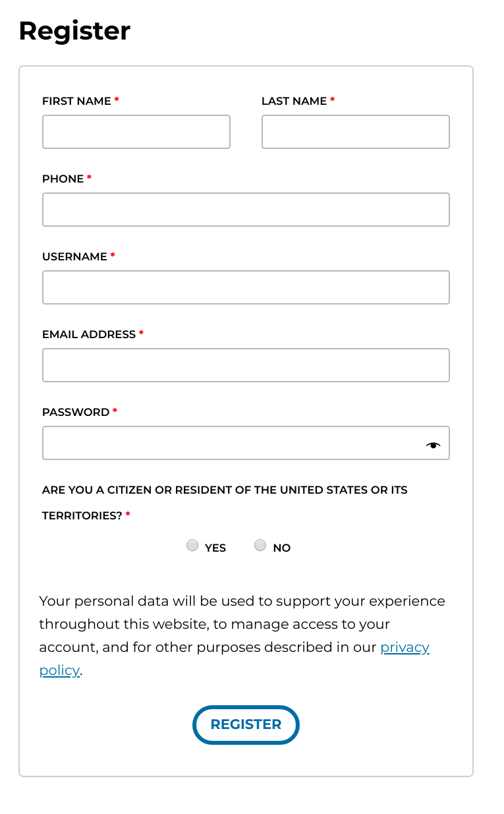Click the Register page heading
The width and height of the screenshot is (504, 814).
(74, 31)
